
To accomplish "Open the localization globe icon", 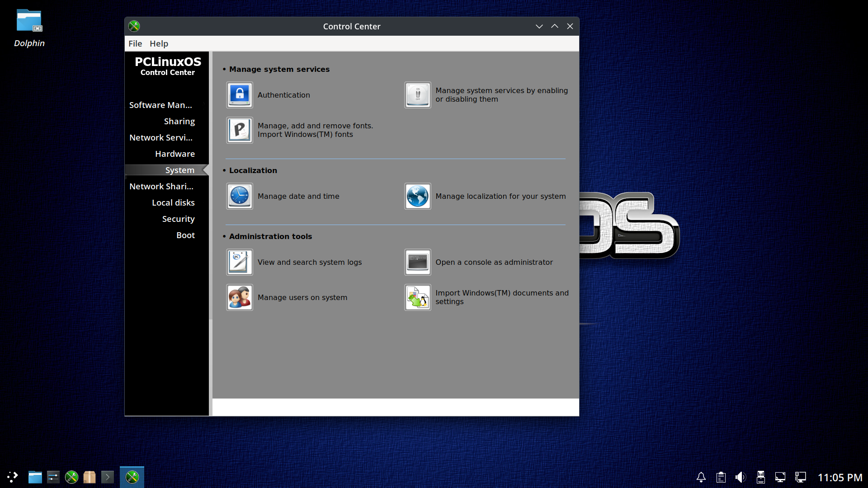I will (418, 196).
